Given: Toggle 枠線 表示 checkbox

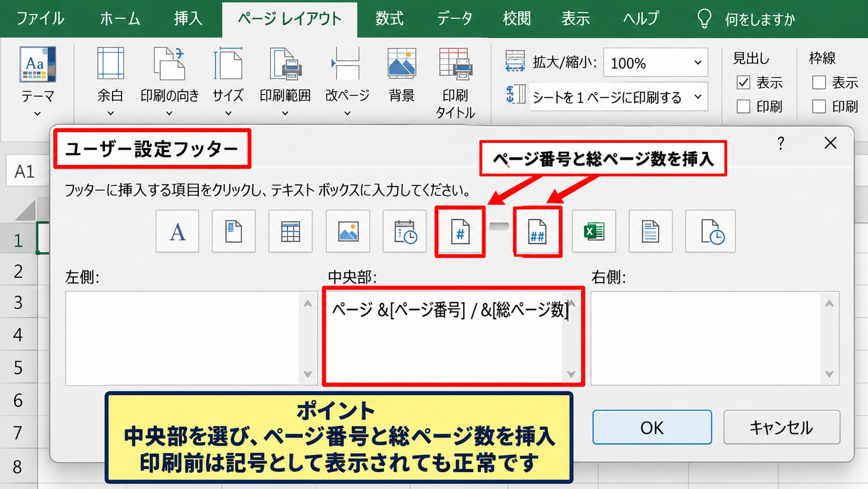Looking at the screenshot, I should click(x=819, y=83).
